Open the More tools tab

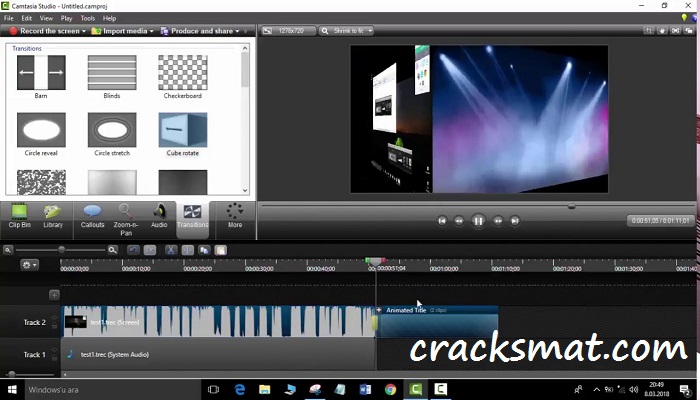click(235, 217)
